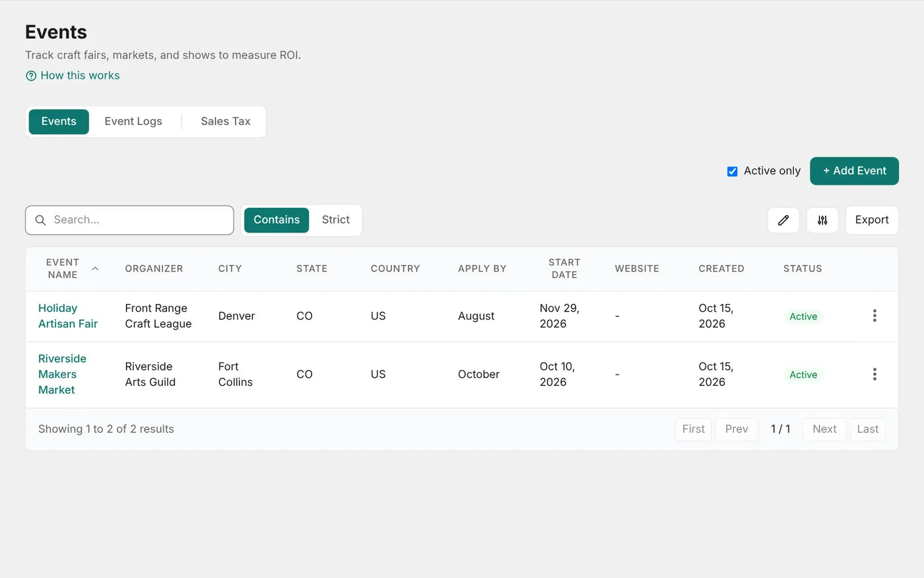
Task: Sort by Event Name column arrow
Action: click(x=95, y=269)
